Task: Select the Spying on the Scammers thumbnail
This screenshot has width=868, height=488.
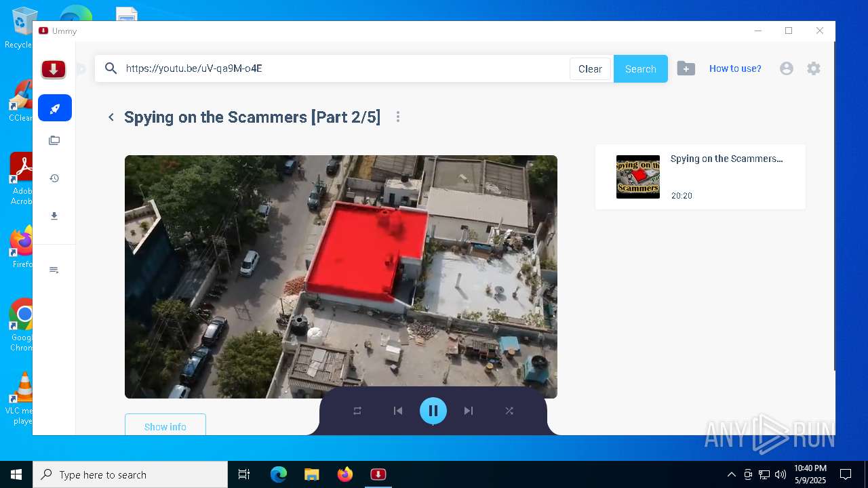Action: click(x=638, y=177)
